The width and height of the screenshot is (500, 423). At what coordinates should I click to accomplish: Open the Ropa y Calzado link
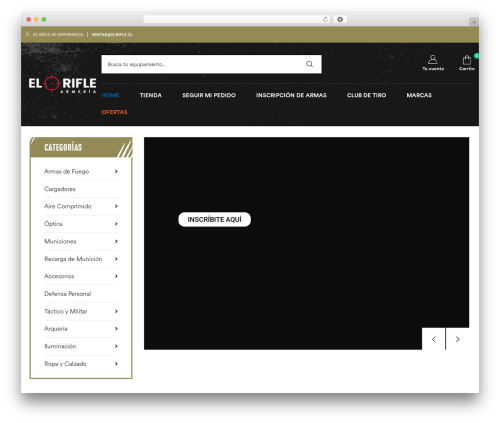pos(65,364)
